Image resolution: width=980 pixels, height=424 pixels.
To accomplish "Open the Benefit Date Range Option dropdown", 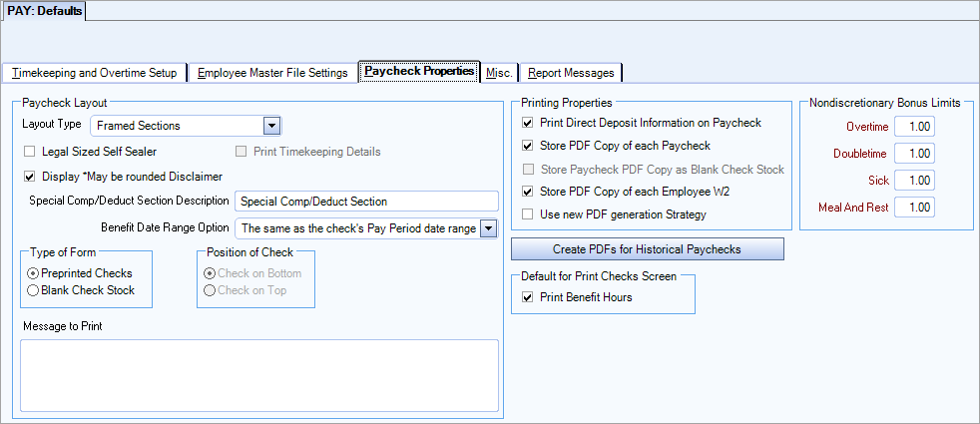I will [x=488, y=228].
